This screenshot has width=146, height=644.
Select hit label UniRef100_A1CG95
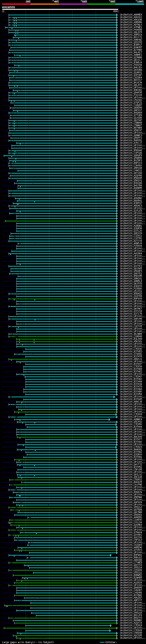(x=131, y=635)
